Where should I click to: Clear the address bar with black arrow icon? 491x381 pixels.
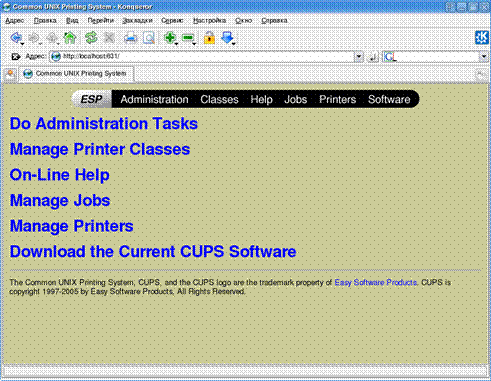coord(15,57)
